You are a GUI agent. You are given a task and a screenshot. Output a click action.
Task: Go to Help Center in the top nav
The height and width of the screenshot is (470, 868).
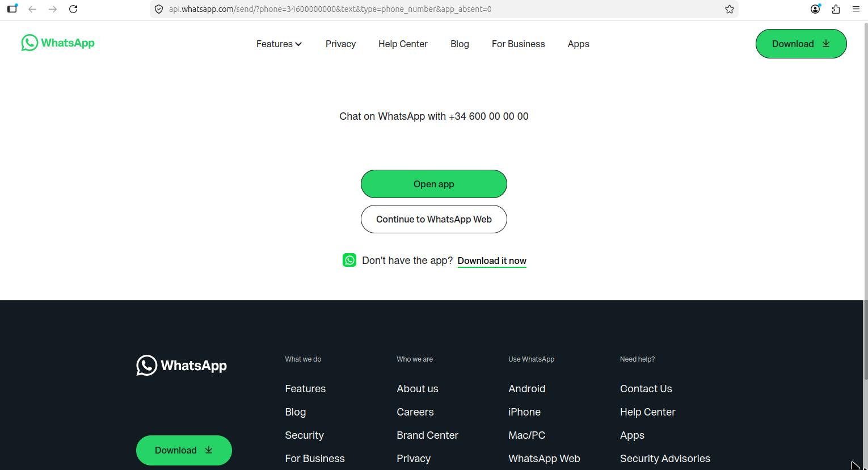tap(403, 44)
